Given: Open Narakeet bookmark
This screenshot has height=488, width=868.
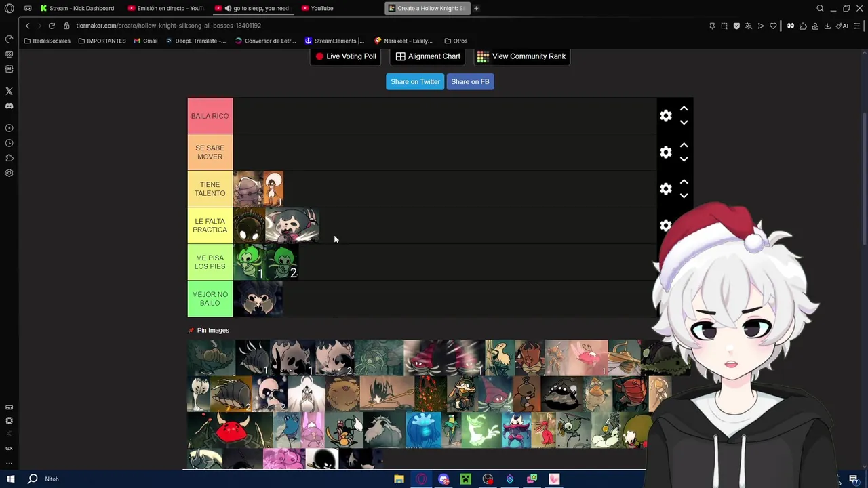Looking at the screenshot, I should (x=403, y=41).
